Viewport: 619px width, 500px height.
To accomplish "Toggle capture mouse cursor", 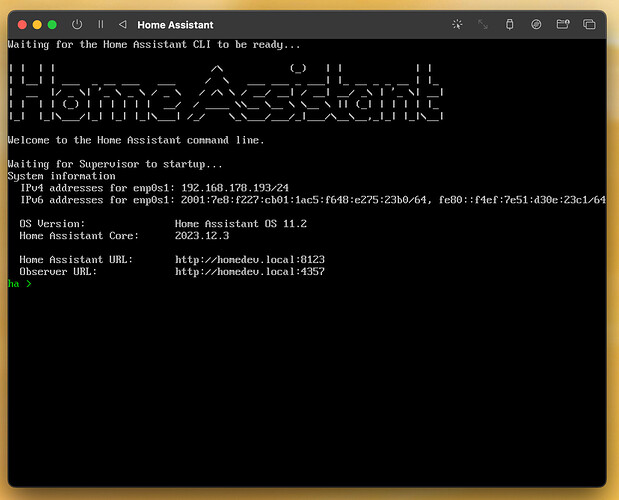I will click(457, 24).
